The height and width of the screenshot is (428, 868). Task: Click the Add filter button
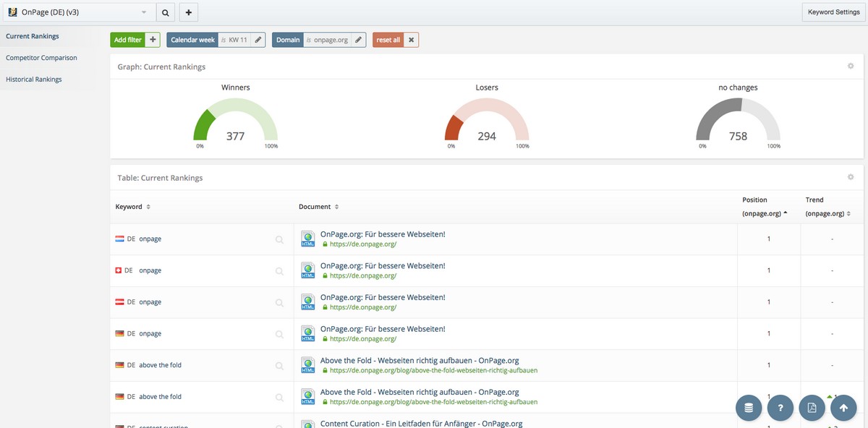128,40
